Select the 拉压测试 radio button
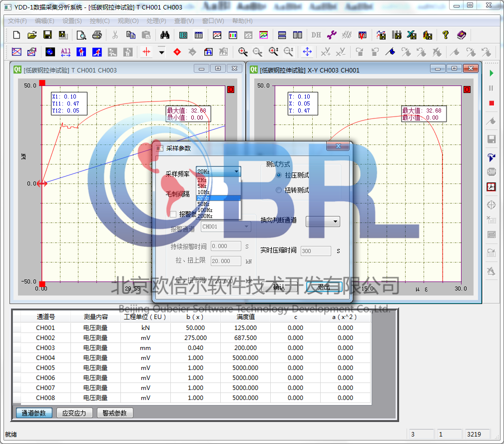The width and height of the screenshot is (504, 444). click(279, 175)
